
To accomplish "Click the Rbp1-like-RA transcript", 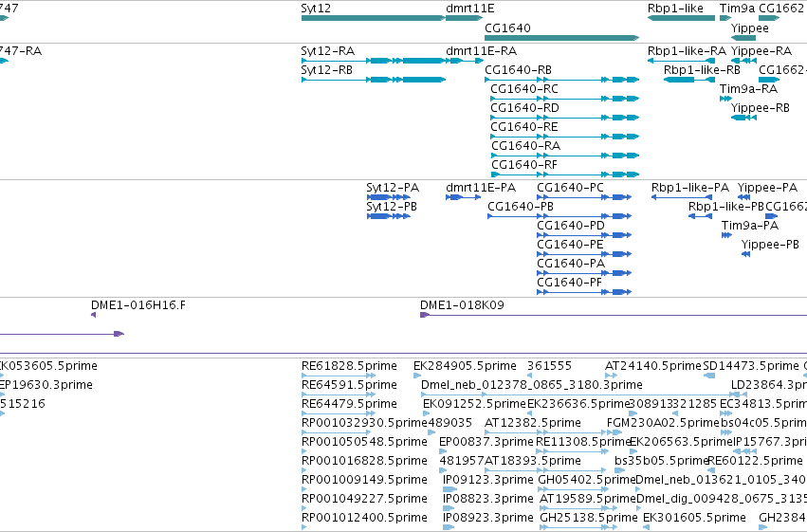I will click(x=682, y=61).
